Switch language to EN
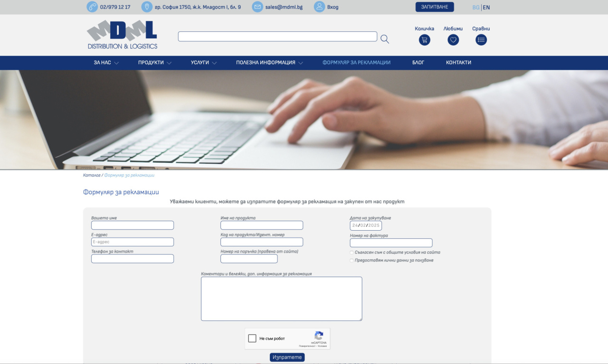Image resolution: width=608 pixels, height=364 pixels. (x=486, y=8)
